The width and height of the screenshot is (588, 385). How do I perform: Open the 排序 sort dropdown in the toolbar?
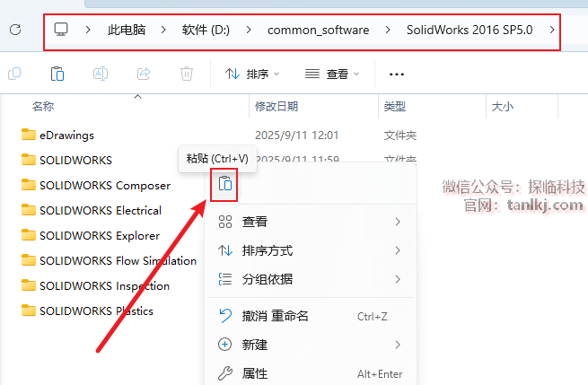252,74
